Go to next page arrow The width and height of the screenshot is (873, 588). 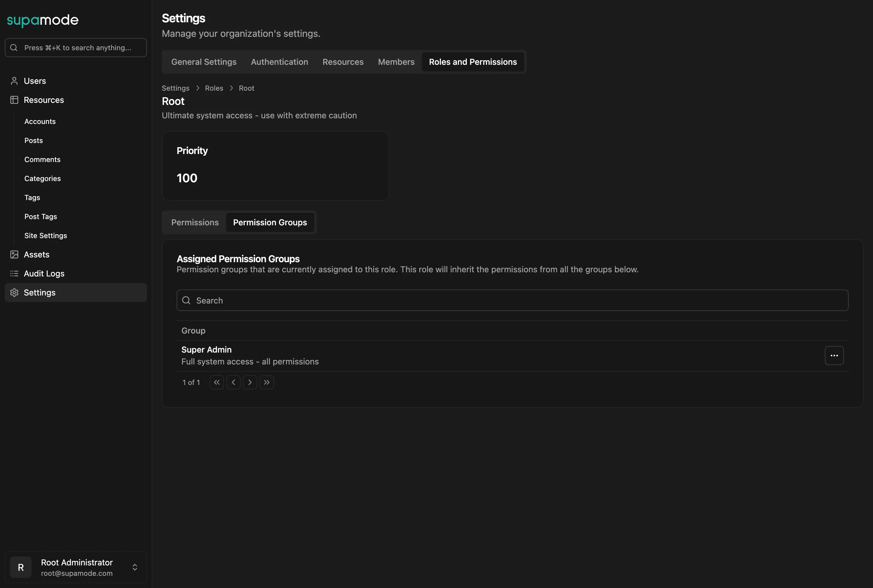tap(250, 383)
